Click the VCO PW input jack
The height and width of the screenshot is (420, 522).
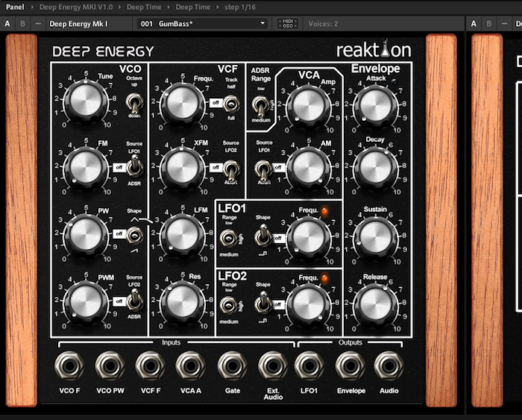[x=110, y=366]
